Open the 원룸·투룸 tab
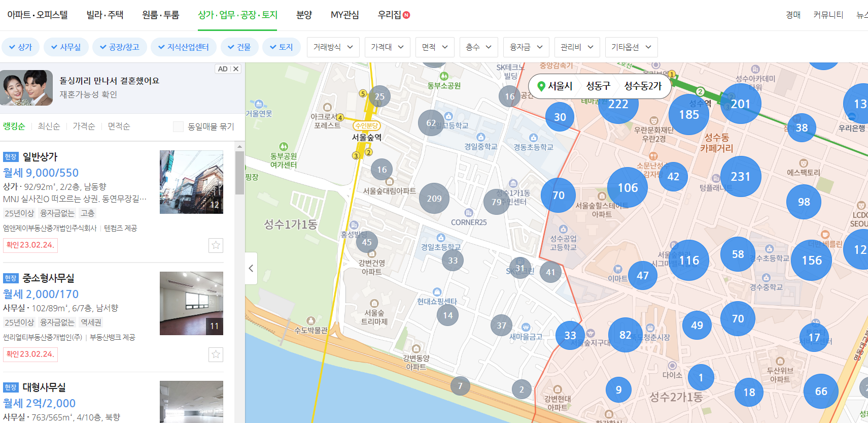 161,15
